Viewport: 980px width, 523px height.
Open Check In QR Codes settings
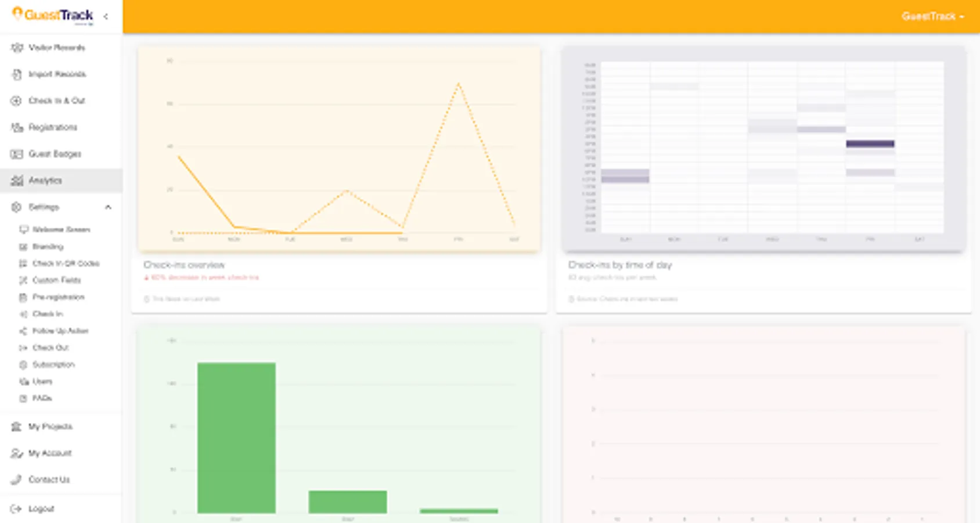[66, 263]
